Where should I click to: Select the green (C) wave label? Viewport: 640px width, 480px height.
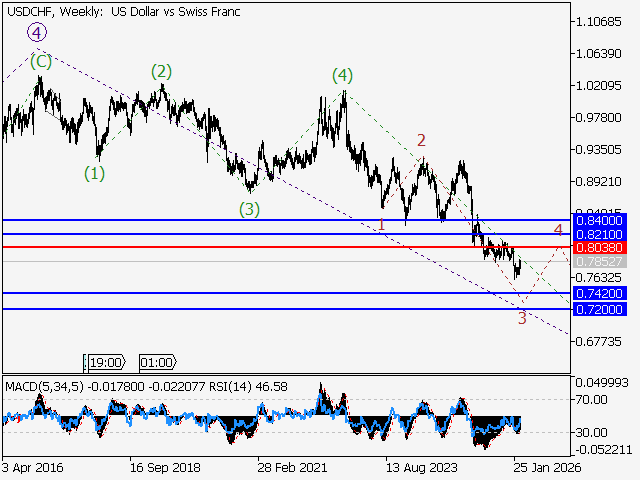[40, 62]
